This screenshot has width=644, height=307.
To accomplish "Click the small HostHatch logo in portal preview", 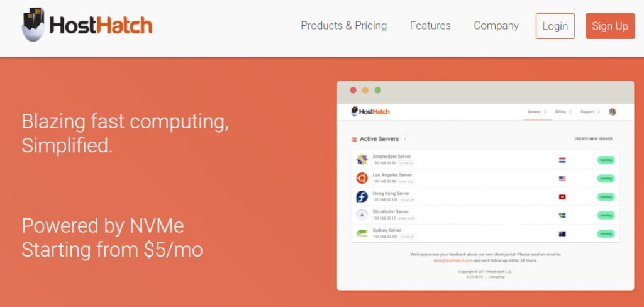I will click(370, 111).
